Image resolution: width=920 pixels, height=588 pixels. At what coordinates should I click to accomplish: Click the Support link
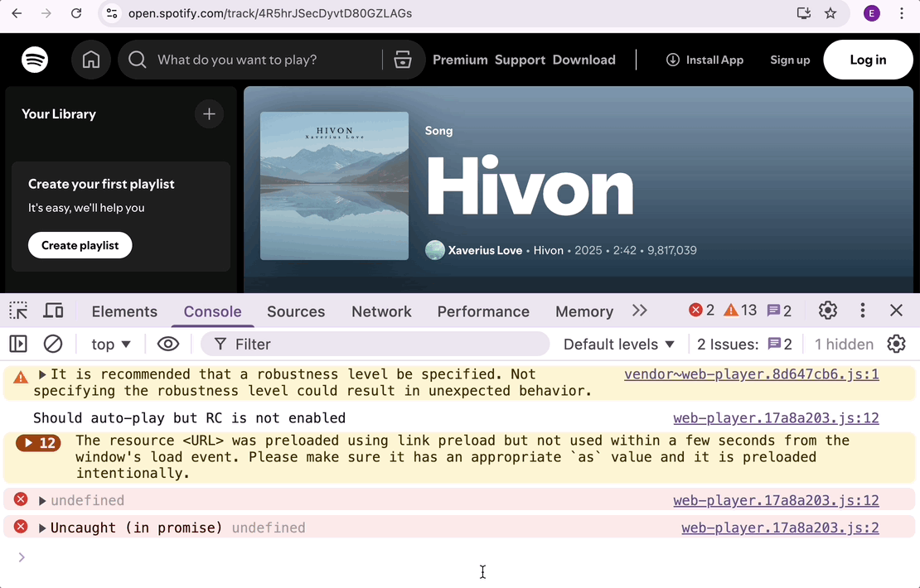(x=520, y=60)
